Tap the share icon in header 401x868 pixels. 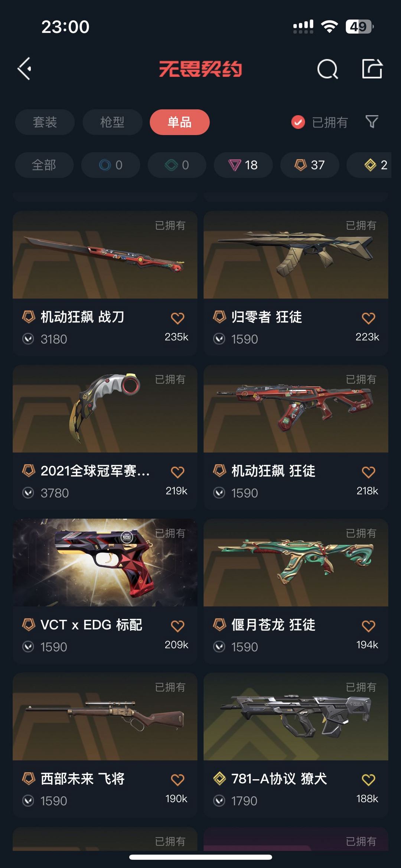[x=372, y=69]
